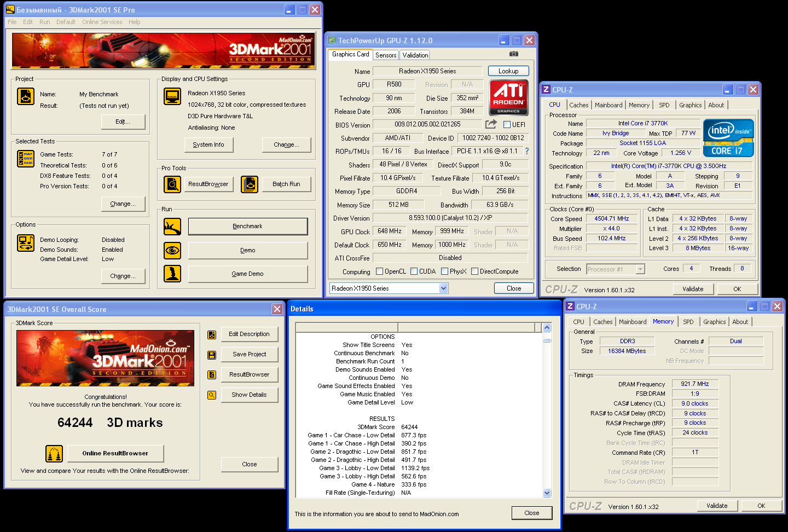Open the Help menu in 3DMark2001
This screenshot has height=532, width=788.
(135, 22)
